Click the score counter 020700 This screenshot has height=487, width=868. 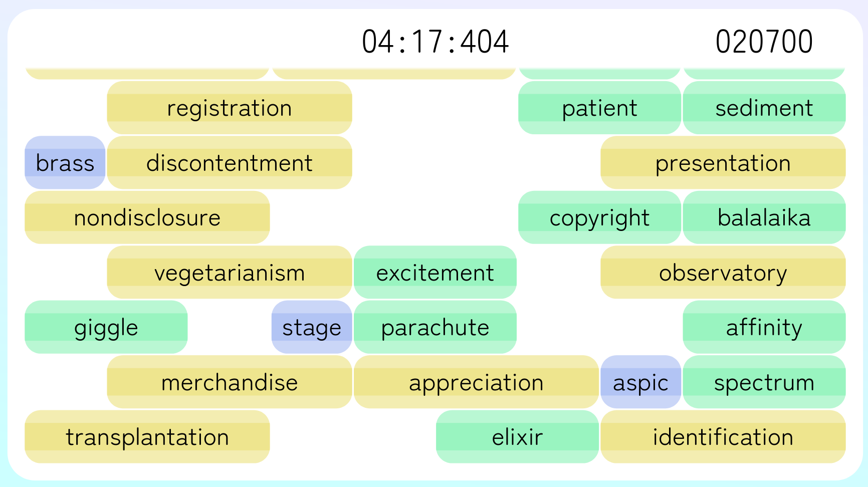764,41
